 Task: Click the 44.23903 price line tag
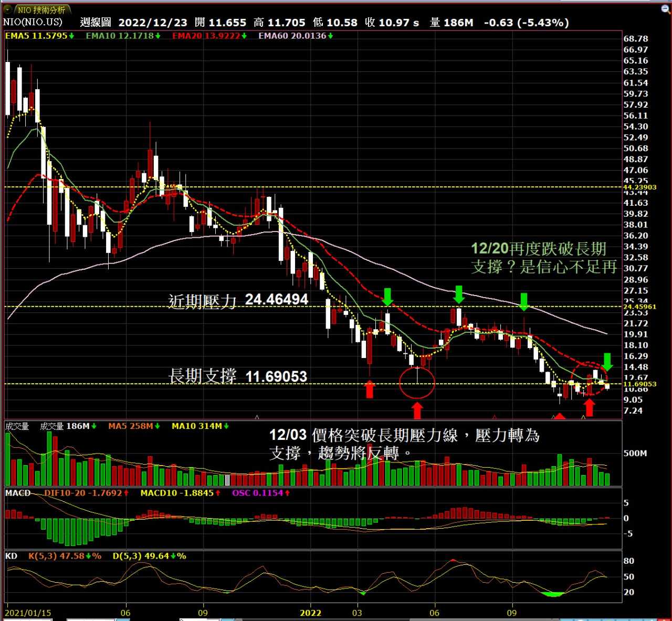click(x=639, y=187)
